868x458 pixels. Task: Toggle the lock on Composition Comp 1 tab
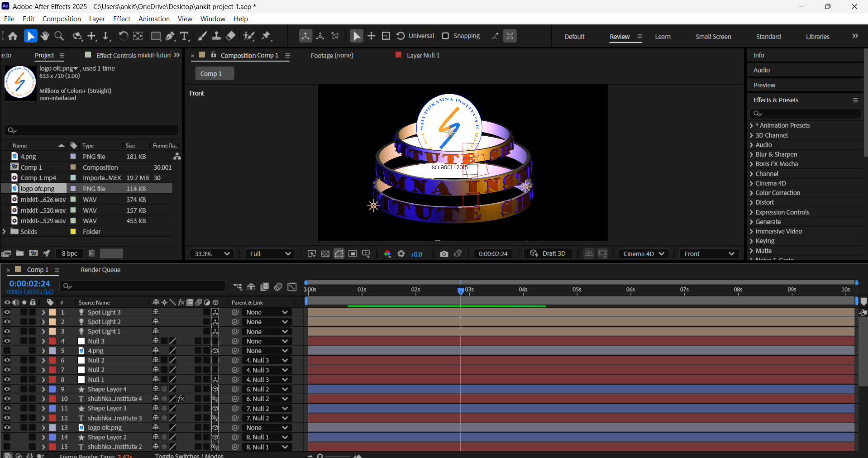pyautogui.click(x=214, y=55)
